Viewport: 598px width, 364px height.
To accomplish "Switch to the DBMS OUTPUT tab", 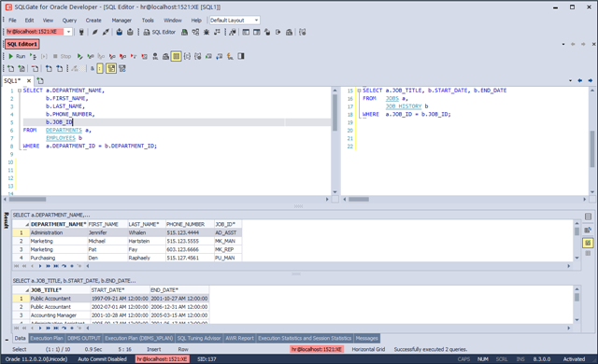I will click(x=83, y=338).
